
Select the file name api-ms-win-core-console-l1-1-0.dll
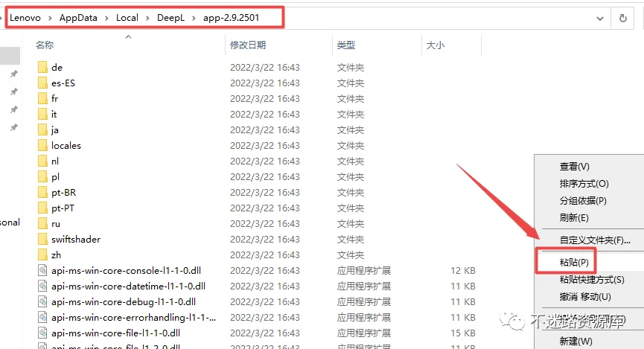[x=126, y=271]
